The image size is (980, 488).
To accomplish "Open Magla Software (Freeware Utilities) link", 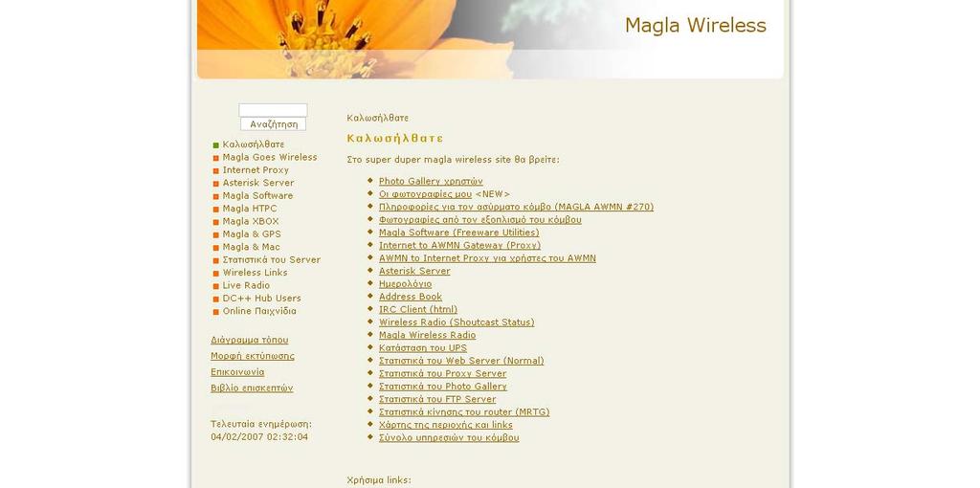I will (x=458, y=233).
